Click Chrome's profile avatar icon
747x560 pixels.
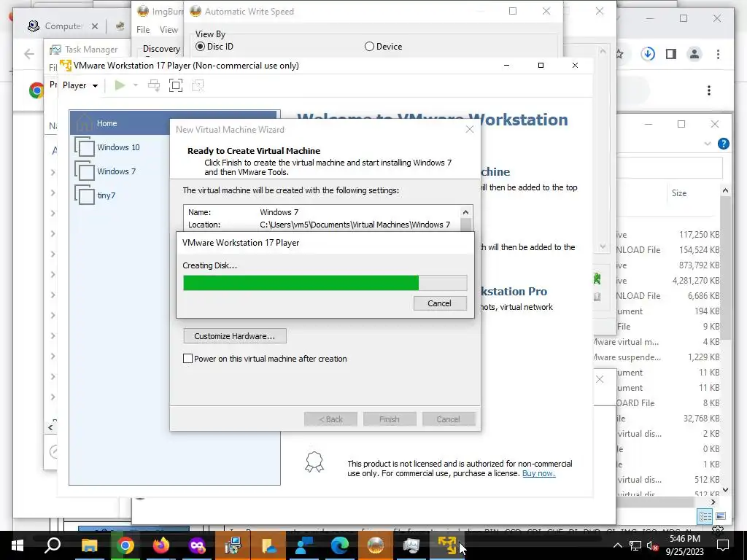click(x=694, y=54)
